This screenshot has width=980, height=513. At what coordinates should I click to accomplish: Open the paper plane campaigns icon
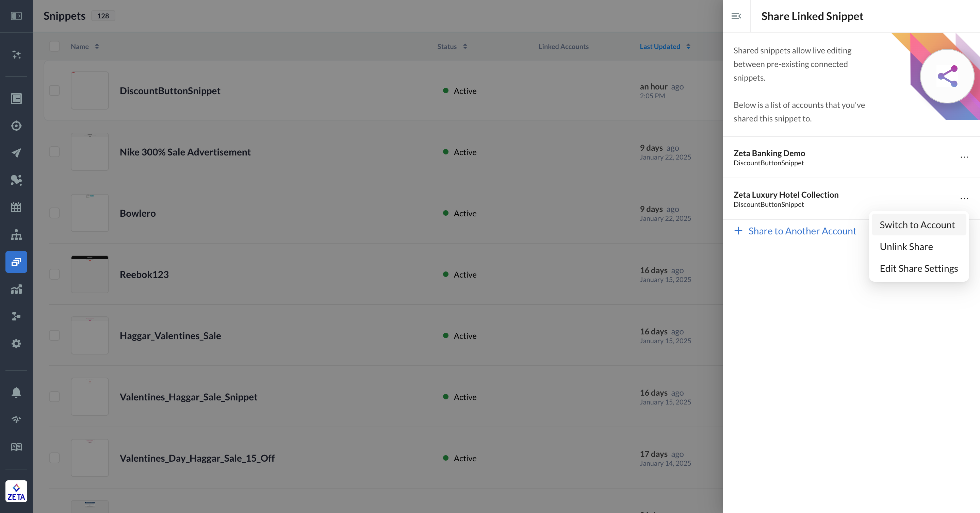[x=16, y=153]
